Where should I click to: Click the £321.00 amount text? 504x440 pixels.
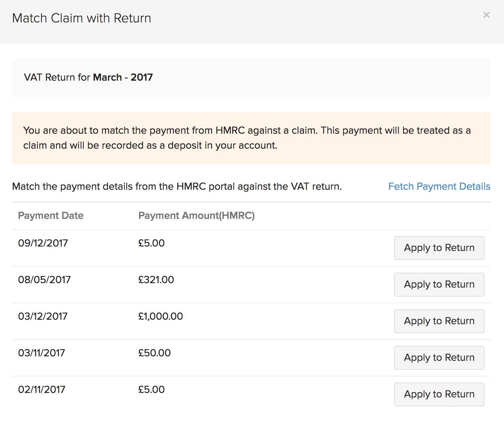(x=156, y=279)
